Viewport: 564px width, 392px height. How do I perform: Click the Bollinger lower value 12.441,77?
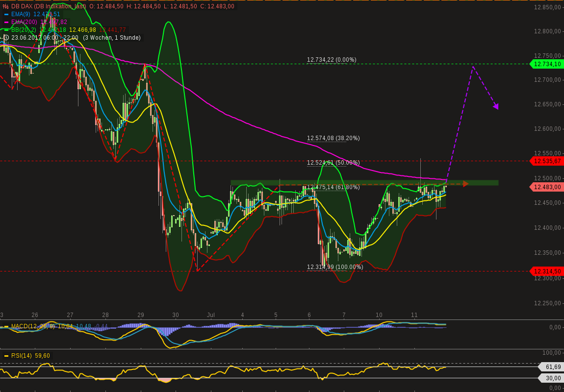click(112, 30)
